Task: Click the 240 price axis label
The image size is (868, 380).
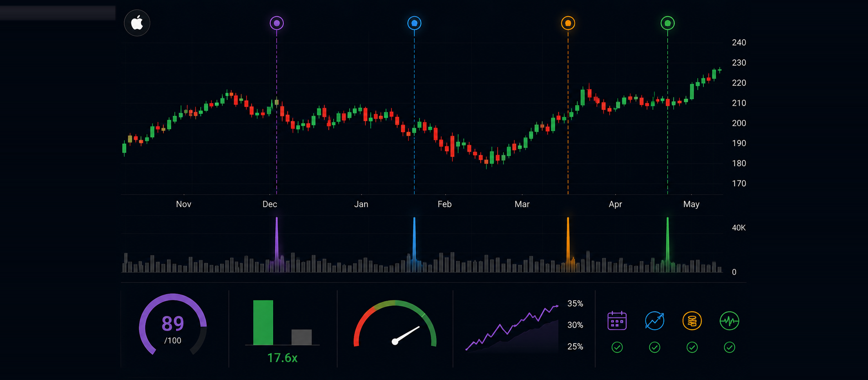Action: 739,42
